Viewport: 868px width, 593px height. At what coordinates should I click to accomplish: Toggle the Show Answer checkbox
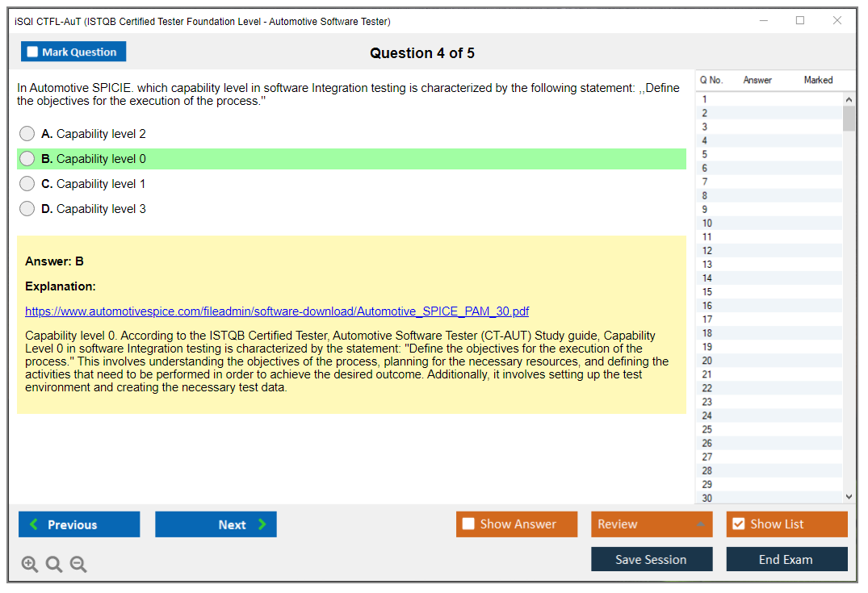[x=468, y=524]
